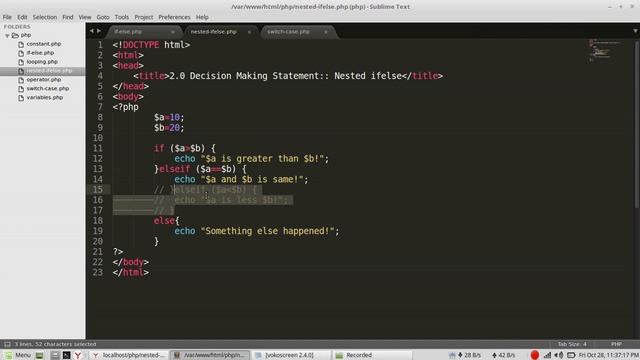Click the 'else{' keyword on line 18
The width and height of the screenshot is (640, 360).
click(x=167, y=221)
